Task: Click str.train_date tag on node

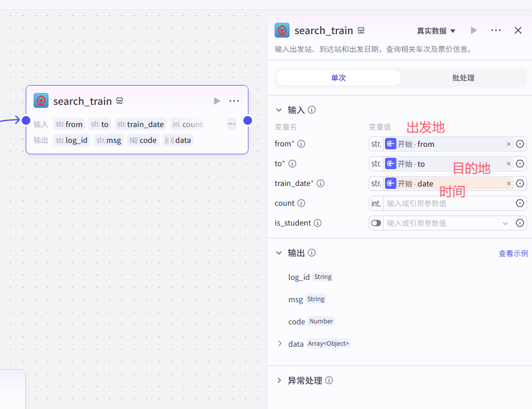Action: tap(141, 124)
